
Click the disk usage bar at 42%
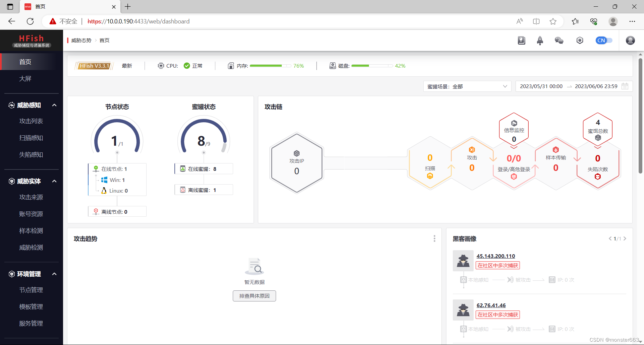click(372, 66)
